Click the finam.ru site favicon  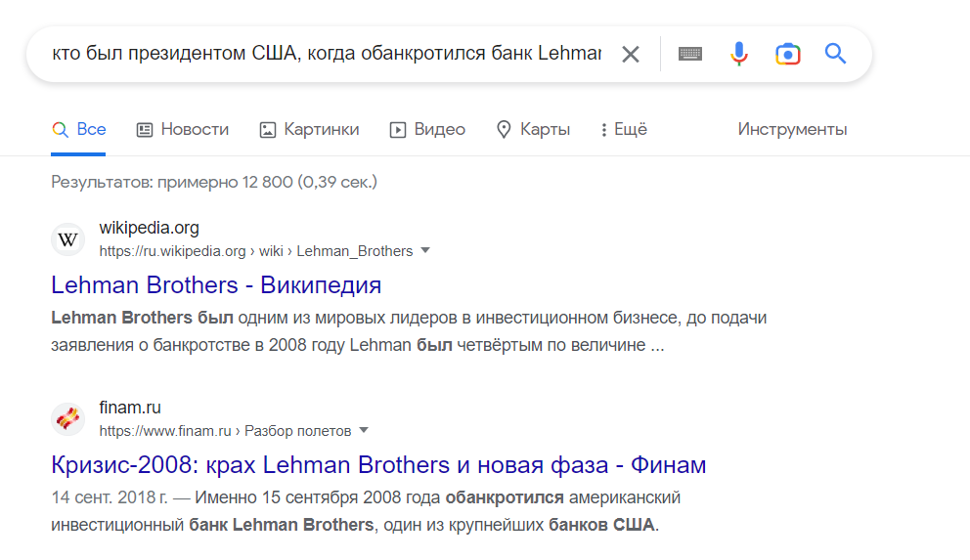point(68,419)
